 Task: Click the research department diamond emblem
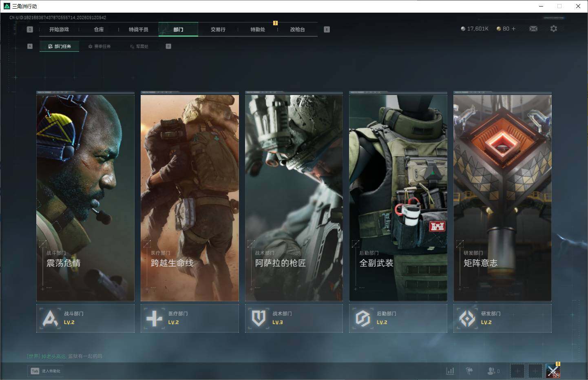[467, 318]
